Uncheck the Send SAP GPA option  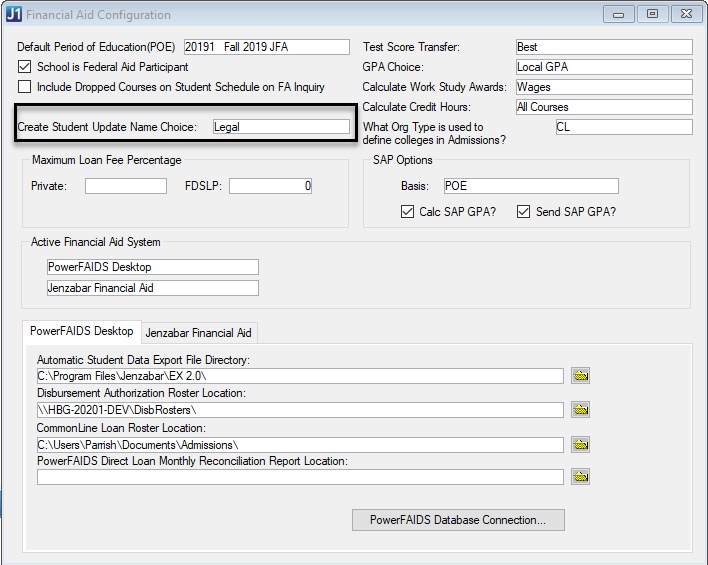523,211
